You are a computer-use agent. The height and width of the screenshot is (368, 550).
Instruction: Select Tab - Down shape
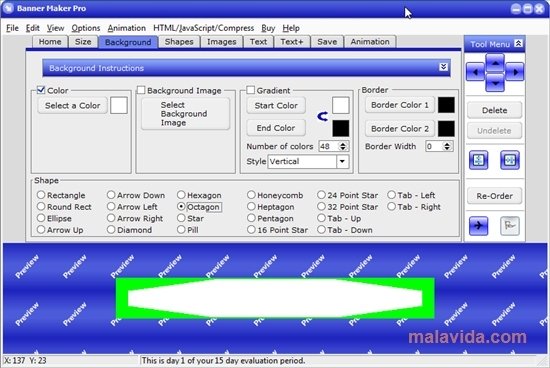point(321,229)
